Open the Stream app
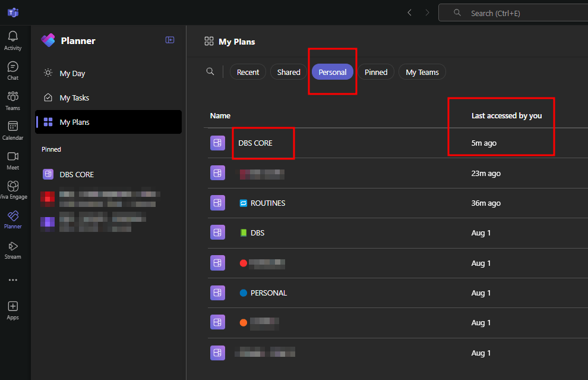 point(12,249)
